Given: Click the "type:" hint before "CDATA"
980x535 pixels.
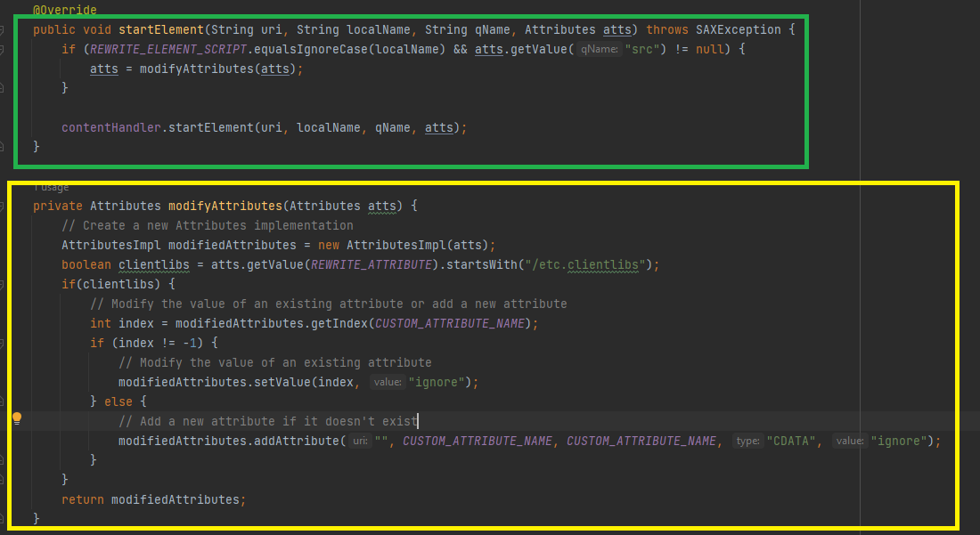Looking at the screenshot, I should pyautogui.click(x=747, y=442).
